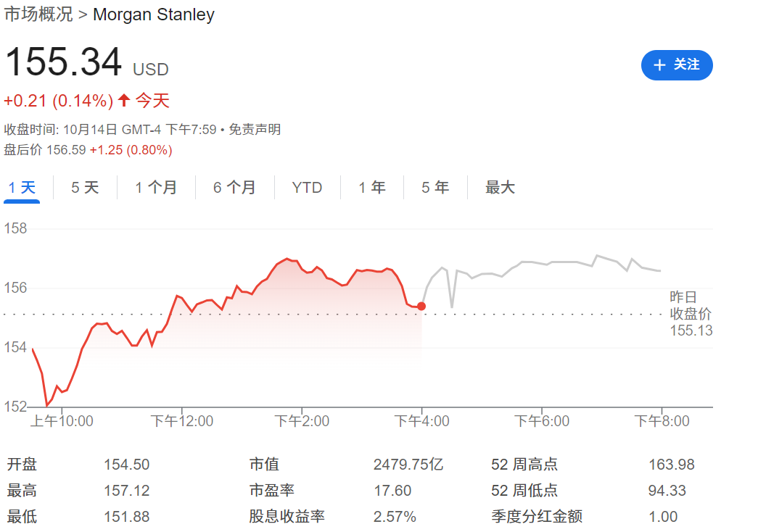Show the 6 个月 chart range
Screen dimensions: 766x532
pos(234,188)
